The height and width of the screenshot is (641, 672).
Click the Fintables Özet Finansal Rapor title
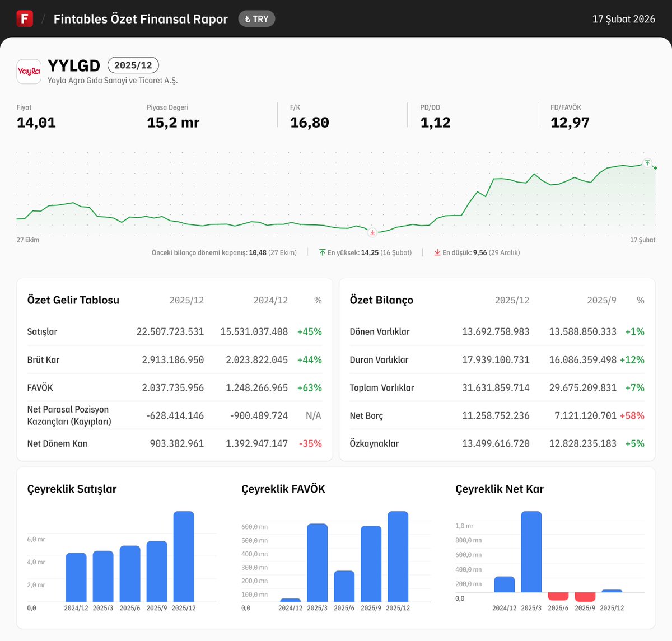point(141,19)
